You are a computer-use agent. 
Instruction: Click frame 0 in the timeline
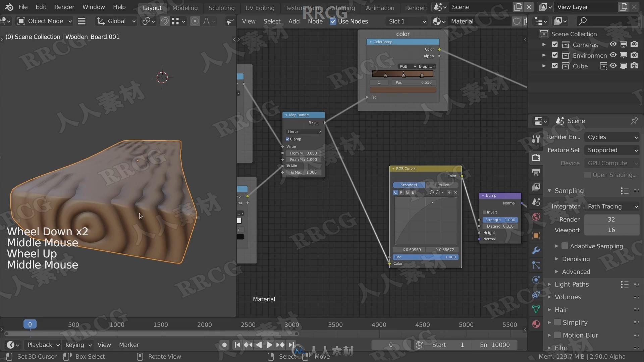coord(30,324)
